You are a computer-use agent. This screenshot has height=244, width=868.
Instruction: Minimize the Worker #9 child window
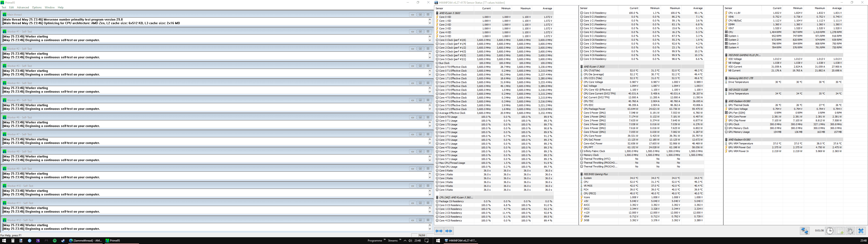tap(413, 169)
